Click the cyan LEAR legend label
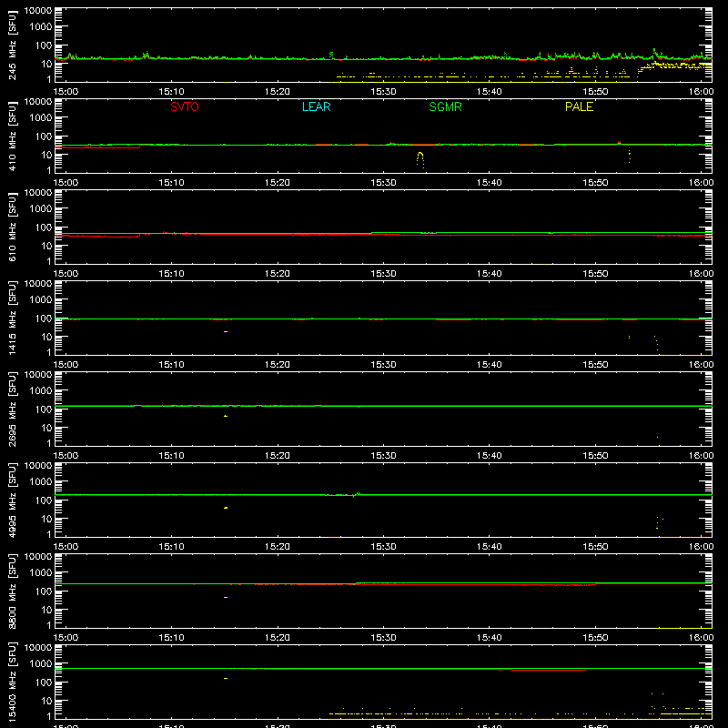Viewport: 728px width, 728px height. (316, 106)
